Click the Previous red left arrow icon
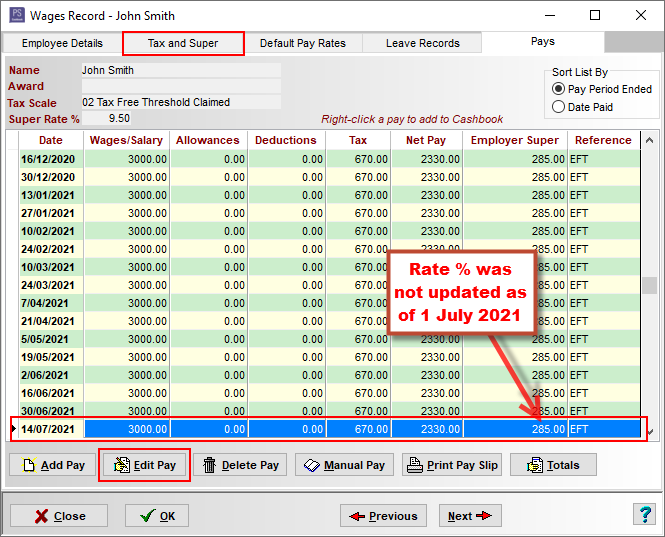Screen dimensions: 665x537 click(357, 516)
